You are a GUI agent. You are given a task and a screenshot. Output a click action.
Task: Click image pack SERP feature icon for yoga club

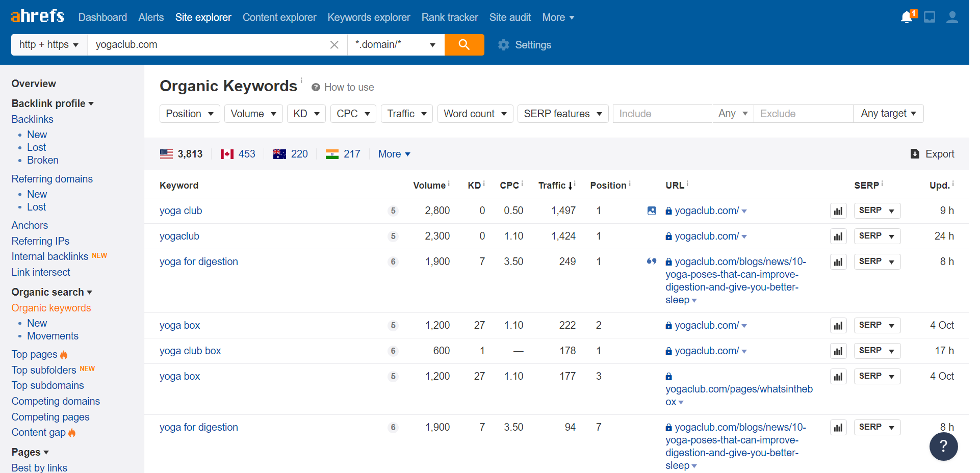[x=652, y=211]
